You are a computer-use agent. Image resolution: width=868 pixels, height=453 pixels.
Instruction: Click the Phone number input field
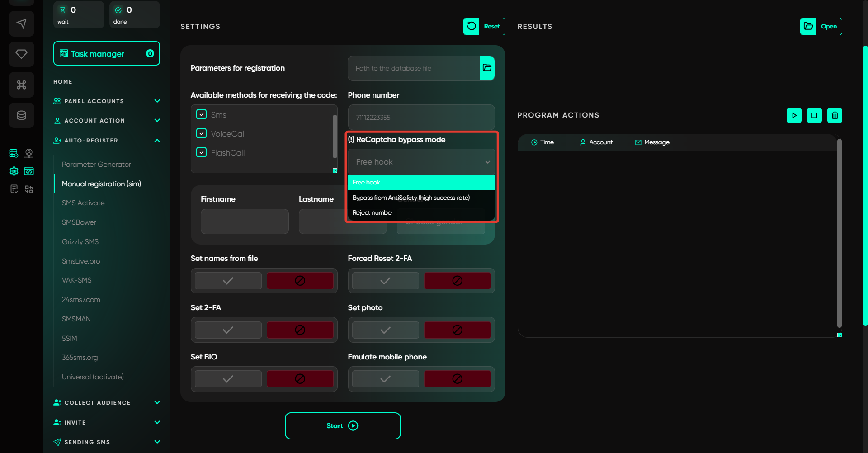[421, 117]
